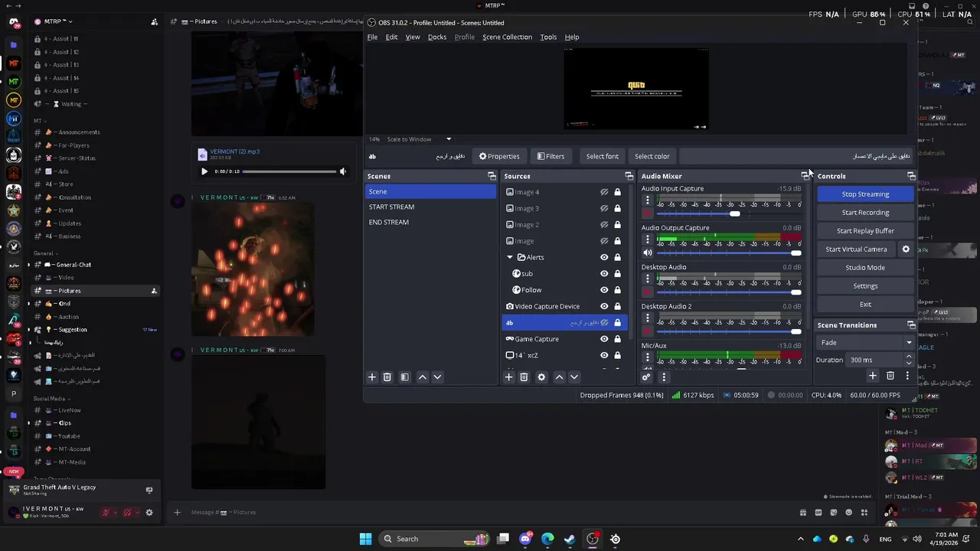Viewport: 980px width, 551px height.
Task: Remove scene transition with trash icon
Action: (x=890, y=376)
